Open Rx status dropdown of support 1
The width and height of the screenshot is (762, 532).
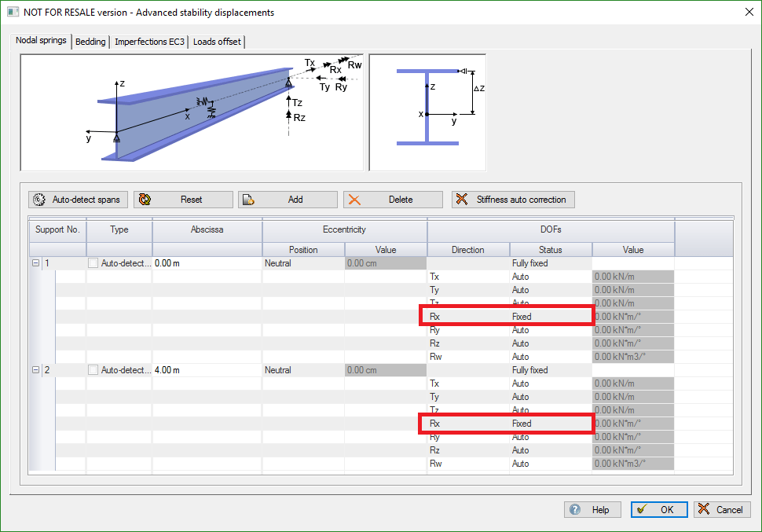pyautogui.click(x=550, y=317)
